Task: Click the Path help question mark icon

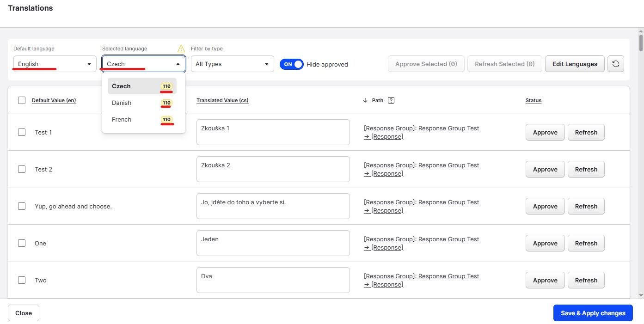Action: pos(391,100)
